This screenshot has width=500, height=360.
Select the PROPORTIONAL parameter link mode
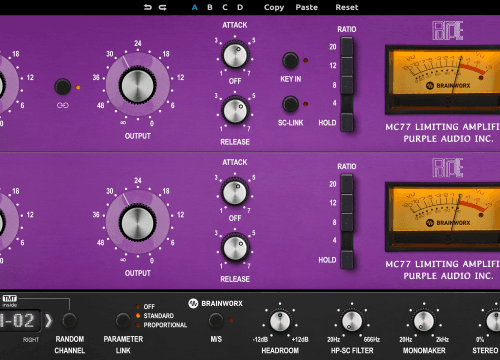pos(161,325)
